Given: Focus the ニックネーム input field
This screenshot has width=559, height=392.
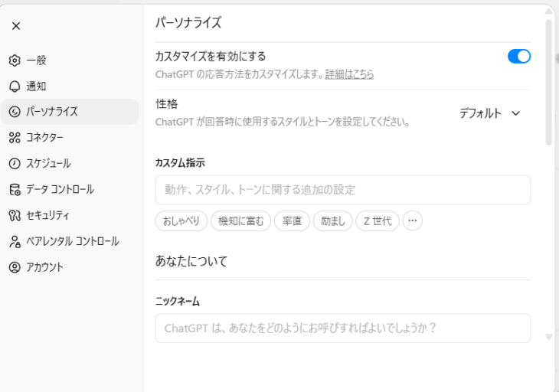Looking at the screenshot, I should point(342,328).
